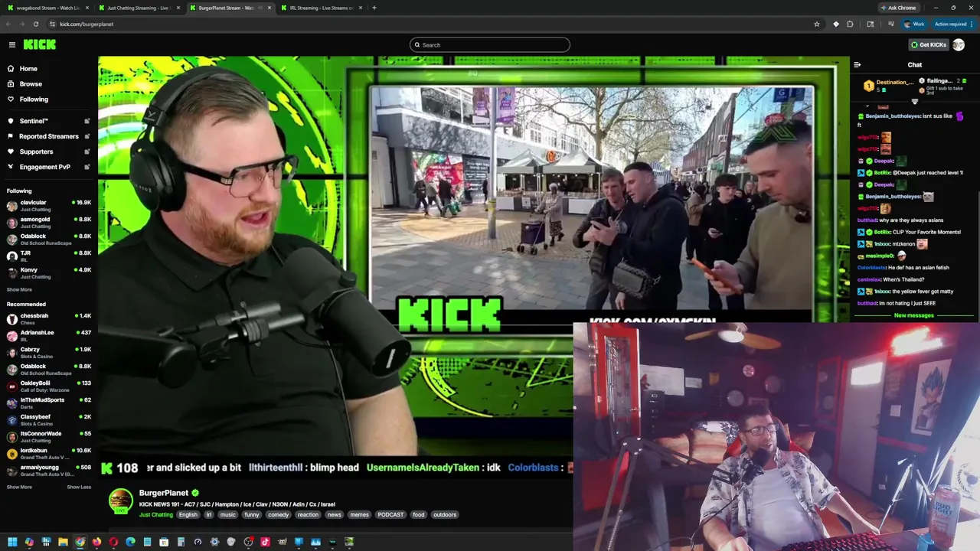Focus the Kick search field

click(x=490, y=45)
